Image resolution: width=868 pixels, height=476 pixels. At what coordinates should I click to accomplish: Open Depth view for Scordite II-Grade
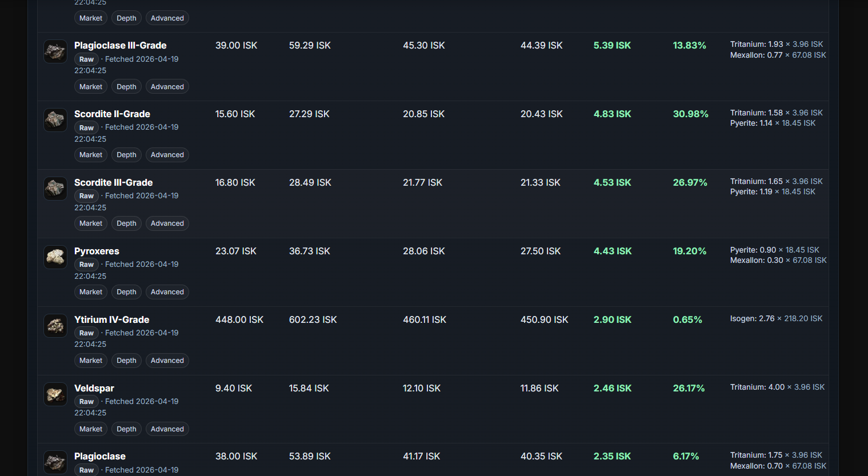point(126,155)
